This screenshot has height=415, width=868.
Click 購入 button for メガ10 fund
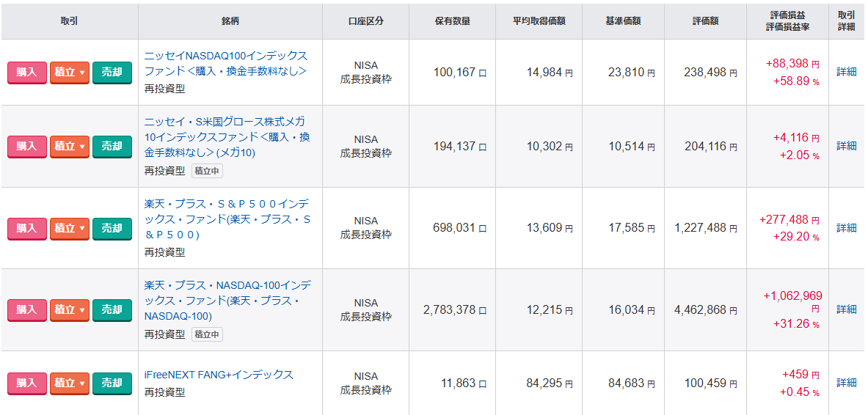tap(27, 147)
